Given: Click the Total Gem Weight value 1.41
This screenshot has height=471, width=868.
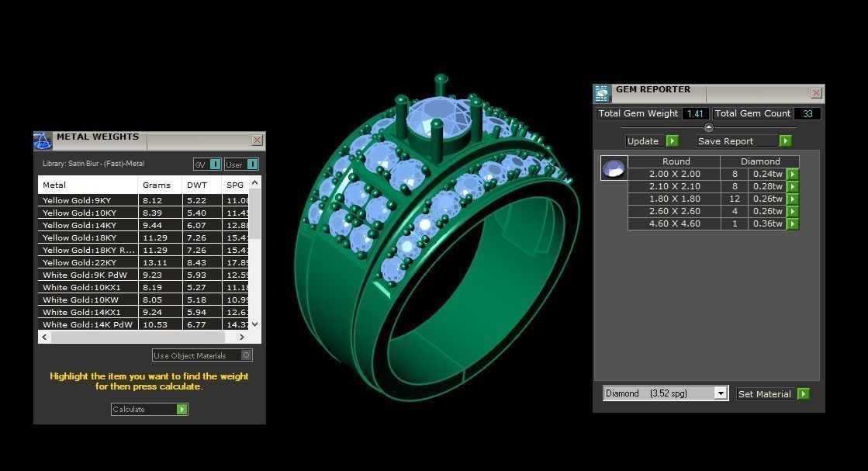Looking at the screenshot, I should (695, 113).
